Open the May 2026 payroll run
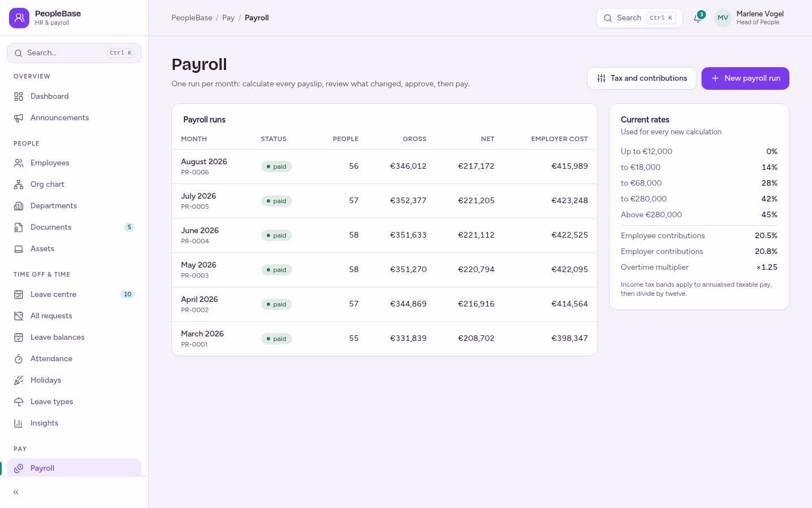 tap(384, 270)
